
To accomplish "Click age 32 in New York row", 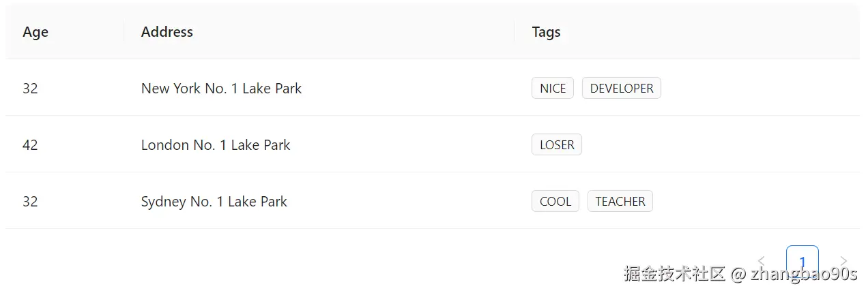I will [30, 88].
